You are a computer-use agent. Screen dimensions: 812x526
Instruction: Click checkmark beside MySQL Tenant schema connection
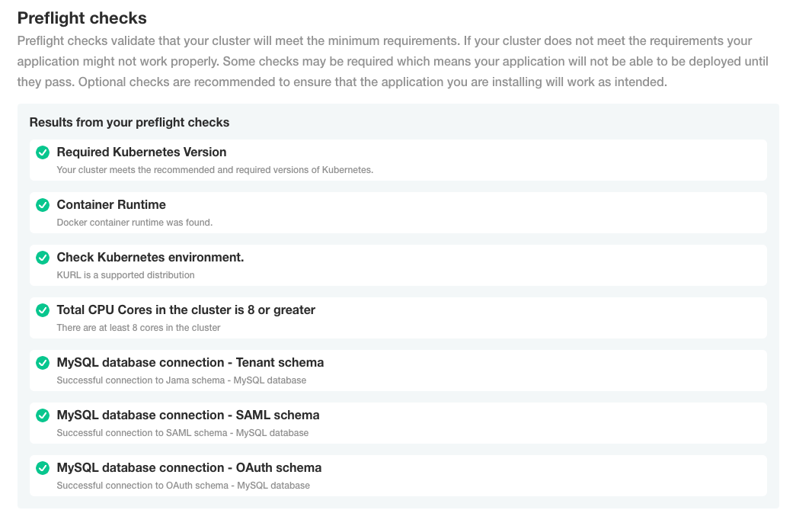43,363
